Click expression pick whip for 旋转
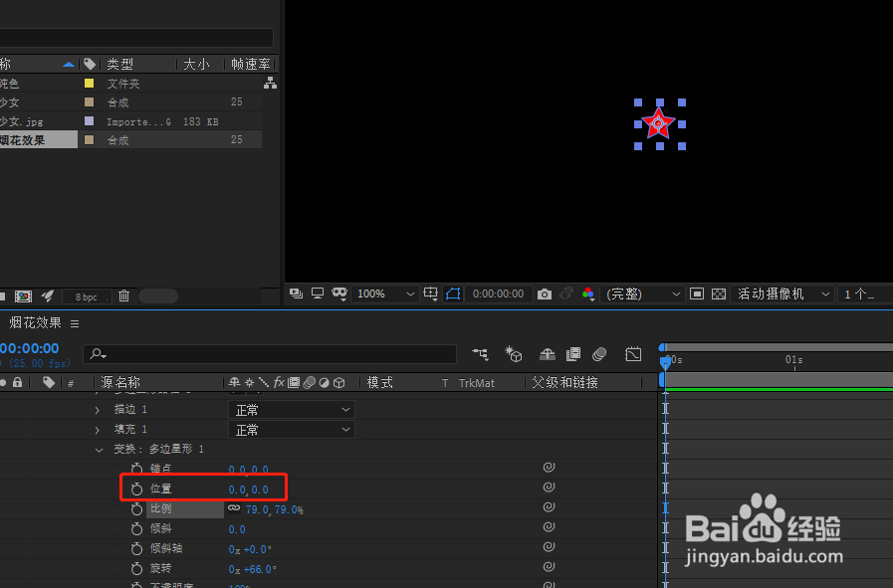893x588 pixels. (x=549, y=567)
